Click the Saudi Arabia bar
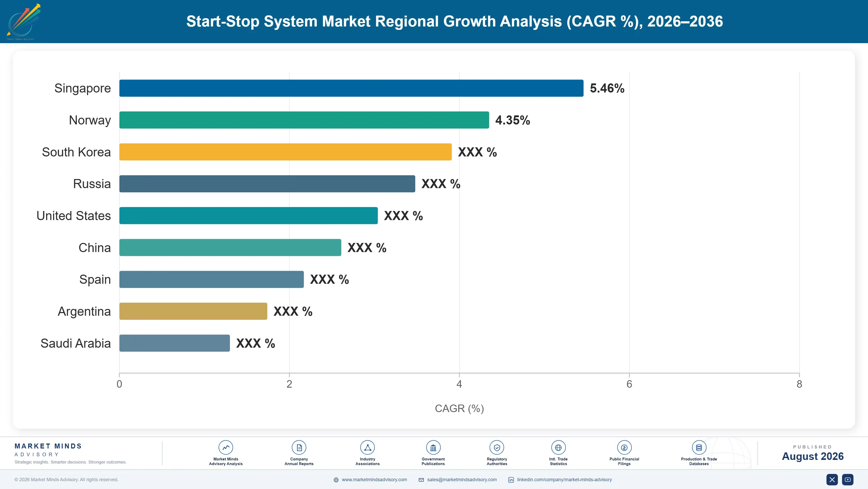The height and width of the screenshot is (489, 868). point(174,343)
